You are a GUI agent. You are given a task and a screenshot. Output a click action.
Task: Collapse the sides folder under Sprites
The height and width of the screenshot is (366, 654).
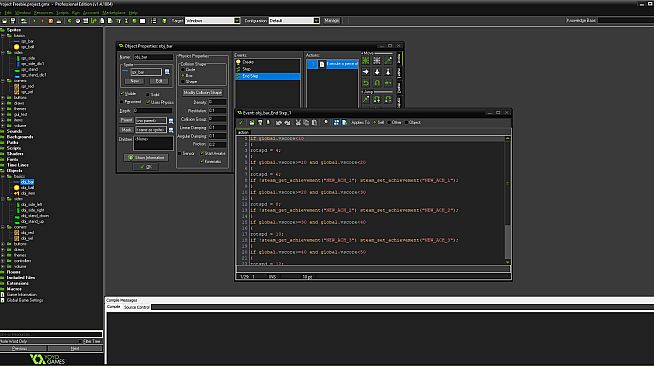[3, 53]
